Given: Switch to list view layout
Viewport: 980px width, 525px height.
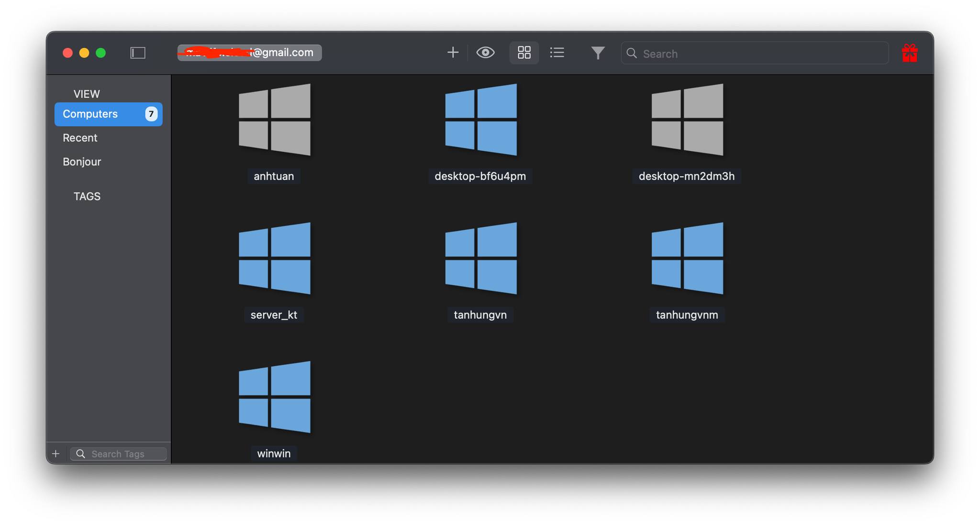Looking at the screenshot, I should 557,53.
